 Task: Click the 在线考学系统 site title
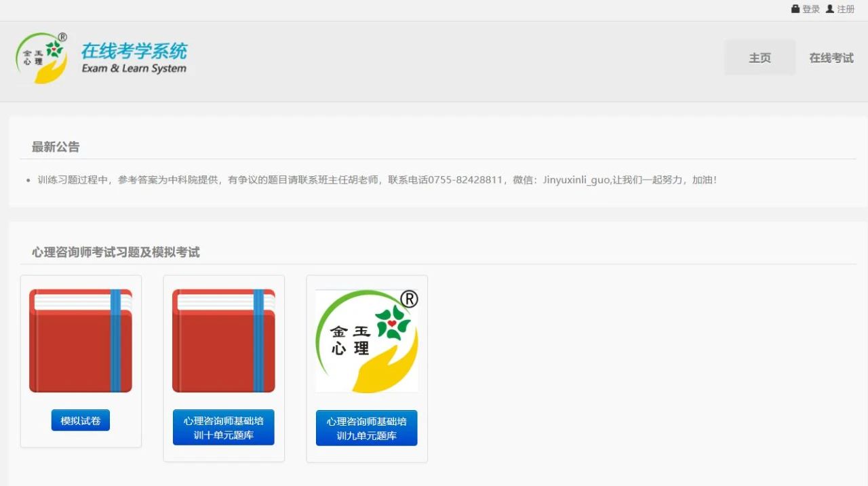134,51
